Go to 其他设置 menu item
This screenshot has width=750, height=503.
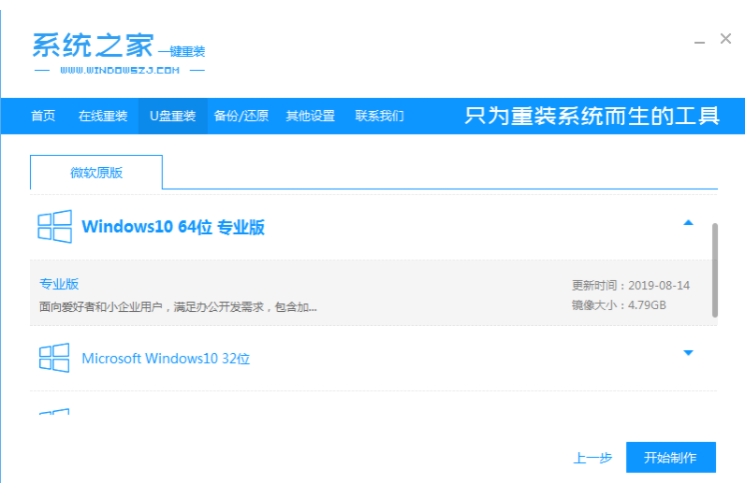point(310,116)
